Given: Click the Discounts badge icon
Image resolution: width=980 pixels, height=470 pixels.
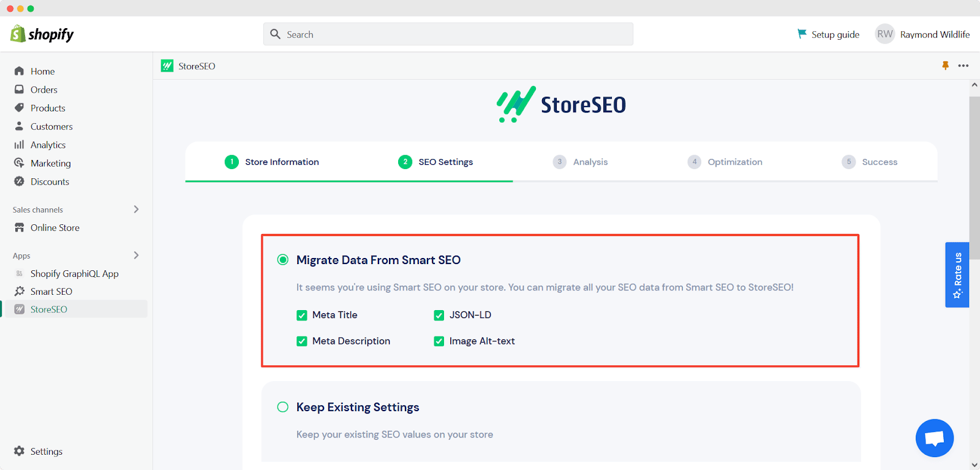Looking at the screenshot, I should coord(19,181).
